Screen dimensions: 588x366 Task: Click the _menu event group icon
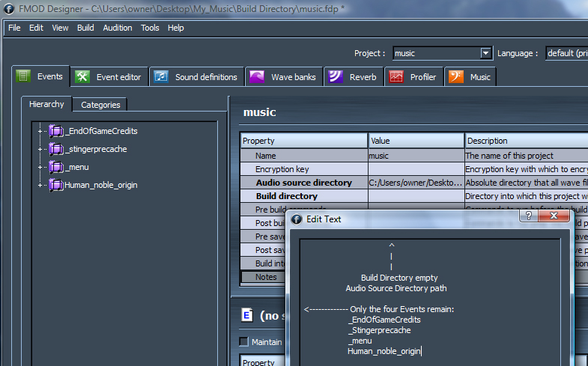click(56, 167)
